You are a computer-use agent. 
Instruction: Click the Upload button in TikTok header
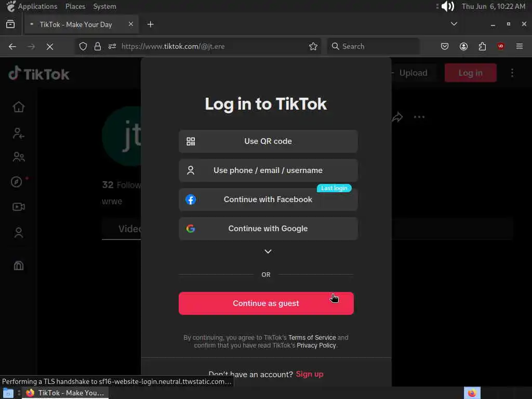(413, 73)
